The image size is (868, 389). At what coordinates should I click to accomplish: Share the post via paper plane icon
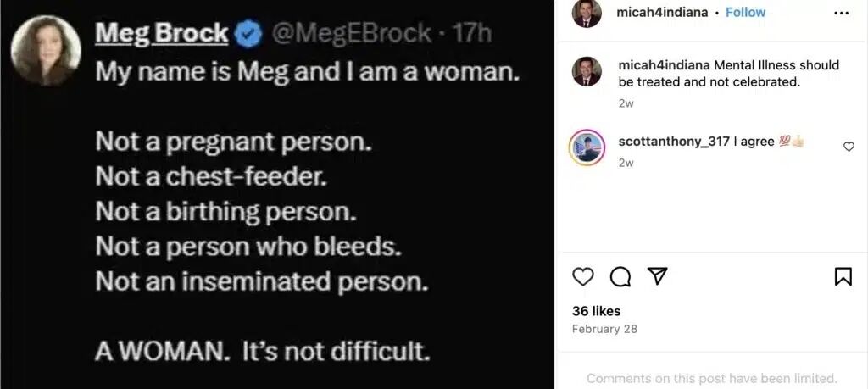pyautogui.click(x=657, y=276)
